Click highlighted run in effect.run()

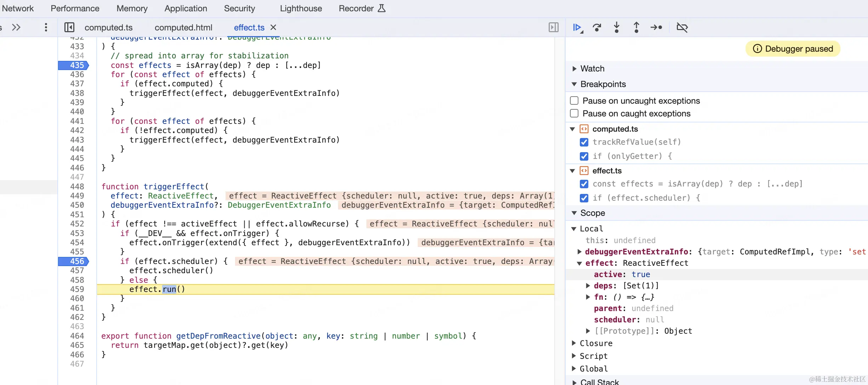[x=169, y=289]
